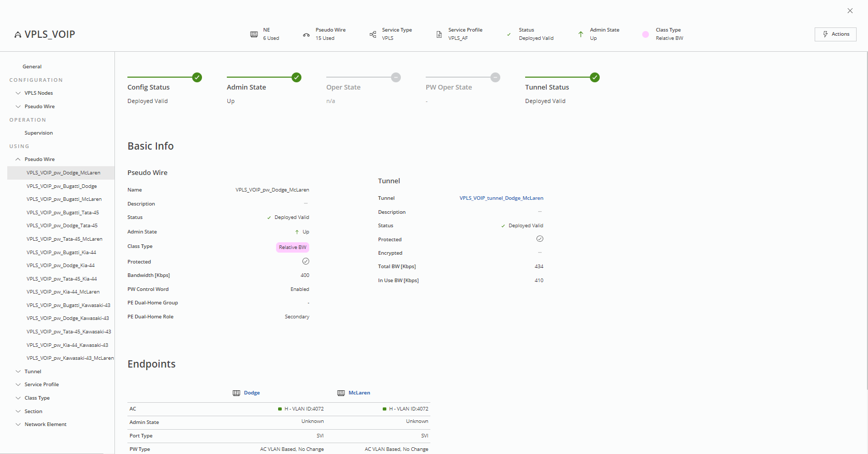This screenshot has height=454, width=868.
Task: Collapse the Pseudo Wire list under Using
Action: click(x=19, y=159)
